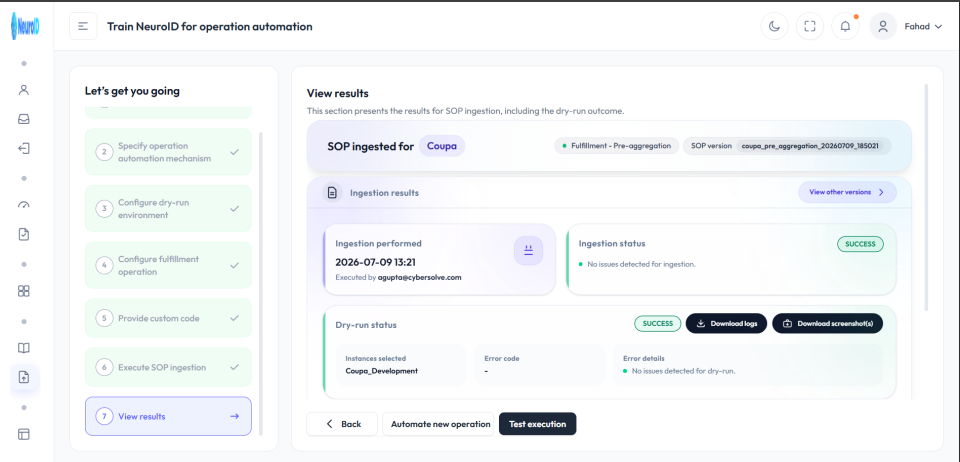Click SOP version coupa_pre_aggregation_20260709_185021

(787, 146)
